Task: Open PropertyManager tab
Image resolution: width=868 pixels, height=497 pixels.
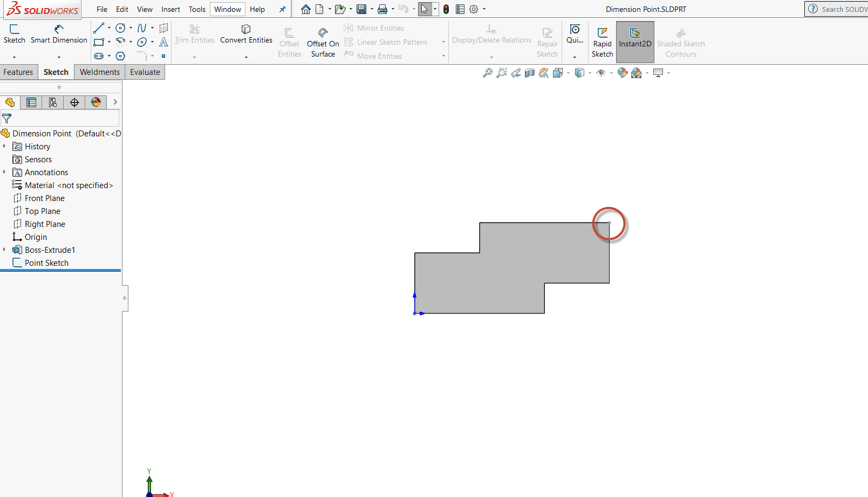Action: 31,102
